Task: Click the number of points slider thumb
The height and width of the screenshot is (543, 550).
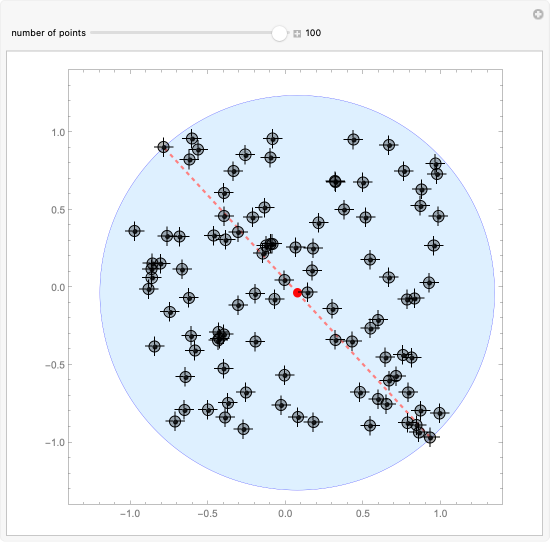Action: pos(279,33)
